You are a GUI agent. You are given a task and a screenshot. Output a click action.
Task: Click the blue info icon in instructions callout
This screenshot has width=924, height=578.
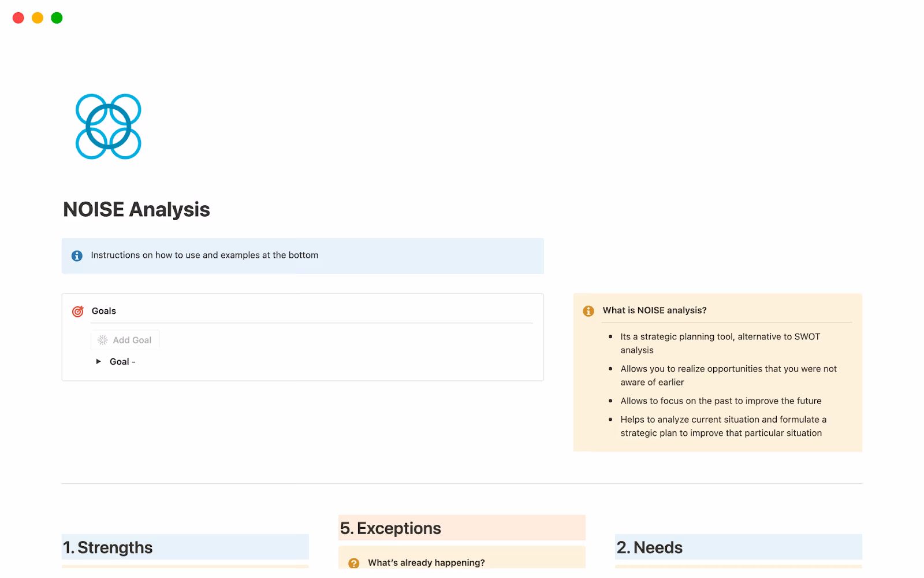pyautogui.click(x=77, y=255)
